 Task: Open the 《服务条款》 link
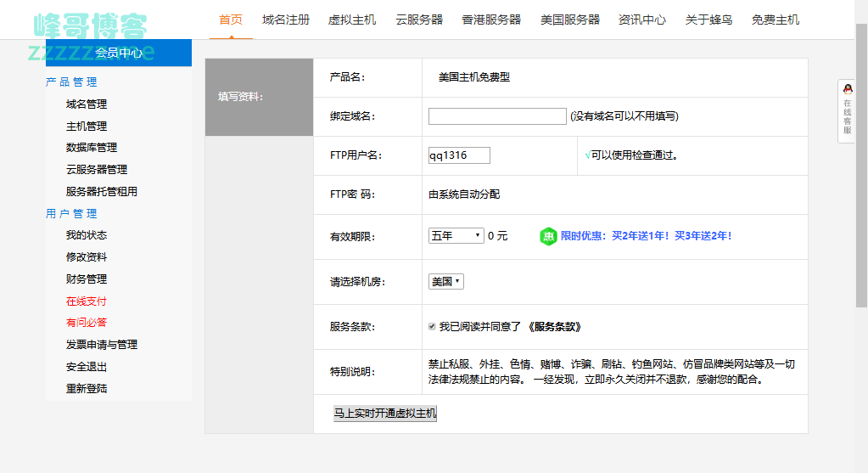554,327
